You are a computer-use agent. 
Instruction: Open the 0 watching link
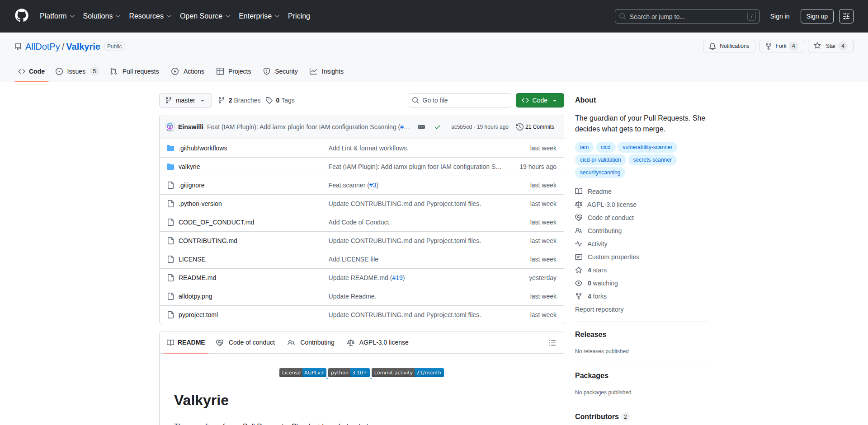coord(596,283)
